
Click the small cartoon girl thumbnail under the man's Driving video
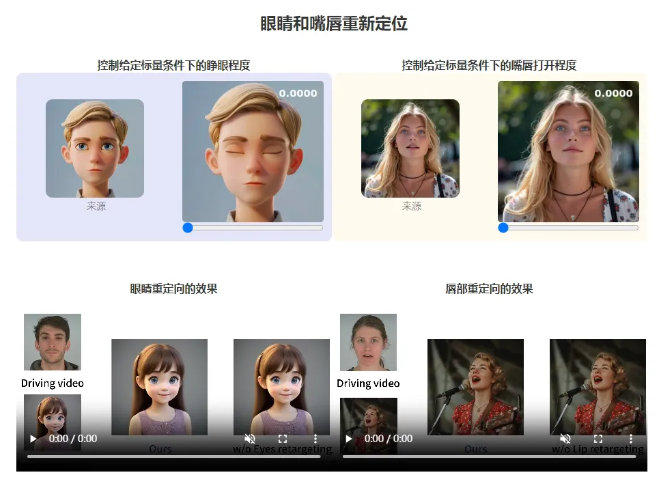[x=52, y=422]
